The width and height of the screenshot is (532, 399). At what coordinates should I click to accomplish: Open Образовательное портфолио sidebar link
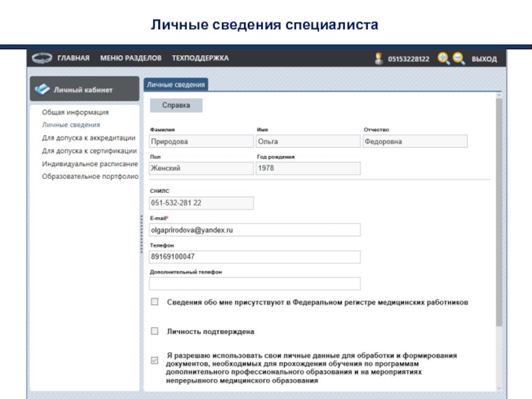(x=90, y=176)
